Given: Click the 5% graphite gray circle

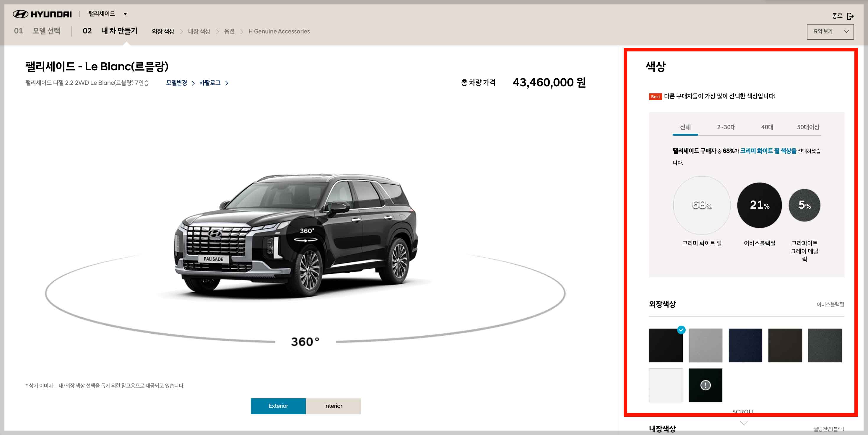Looking at the screenshot, I should tap(804, 205).
